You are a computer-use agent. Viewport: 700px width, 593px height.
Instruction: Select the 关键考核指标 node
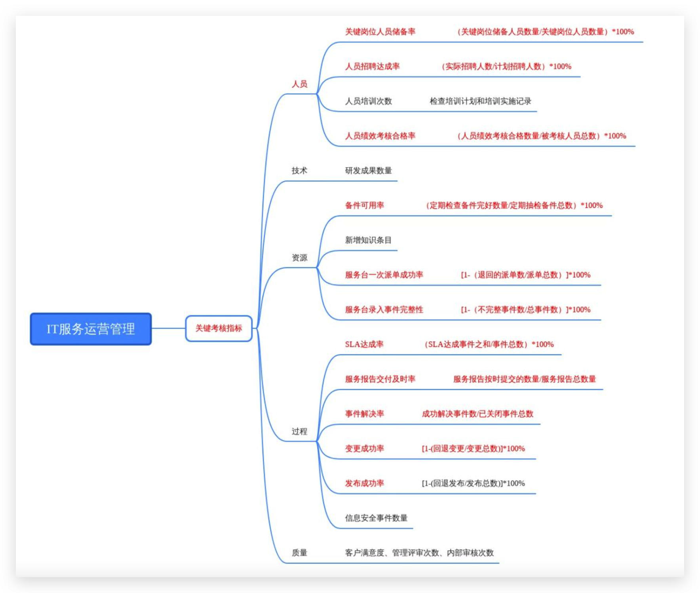pos(219,328)
